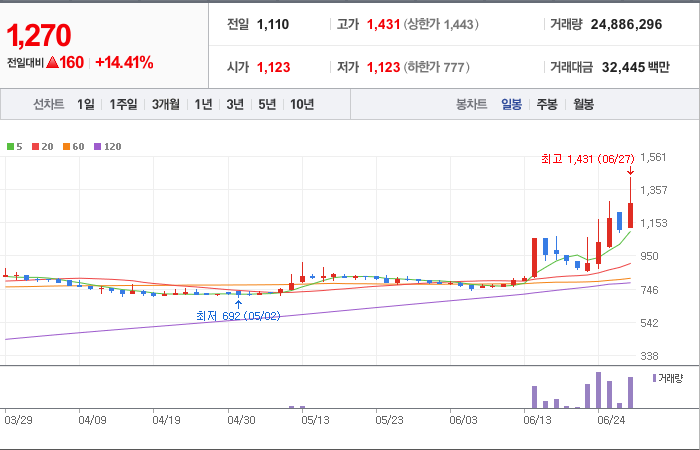Click the purple 거래량 legend marker
The width and height of the screenshot is (700, 450).
pyautogui.click(x=654, y=378)
